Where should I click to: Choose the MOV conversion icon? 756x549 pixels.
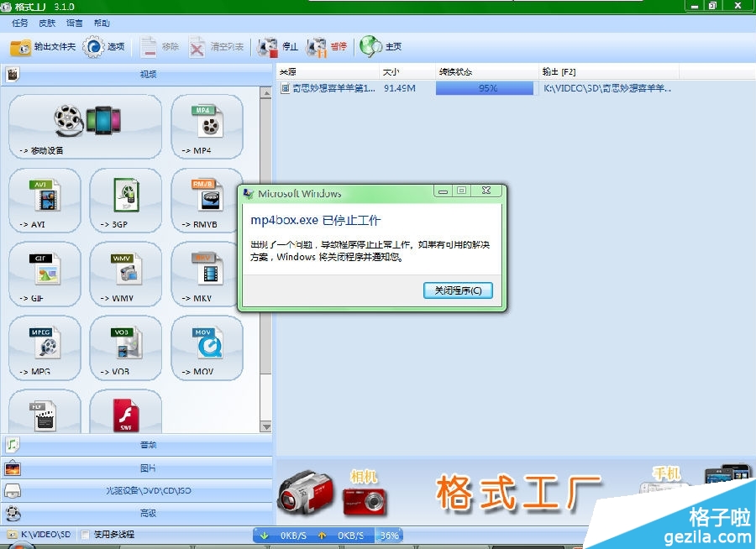click(207, 348)
